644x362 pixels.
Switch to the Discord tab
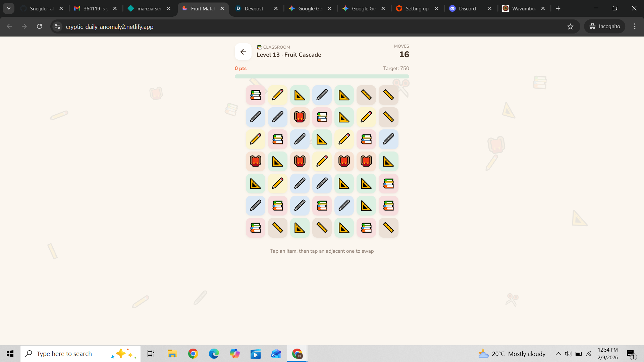click(467, 8)
